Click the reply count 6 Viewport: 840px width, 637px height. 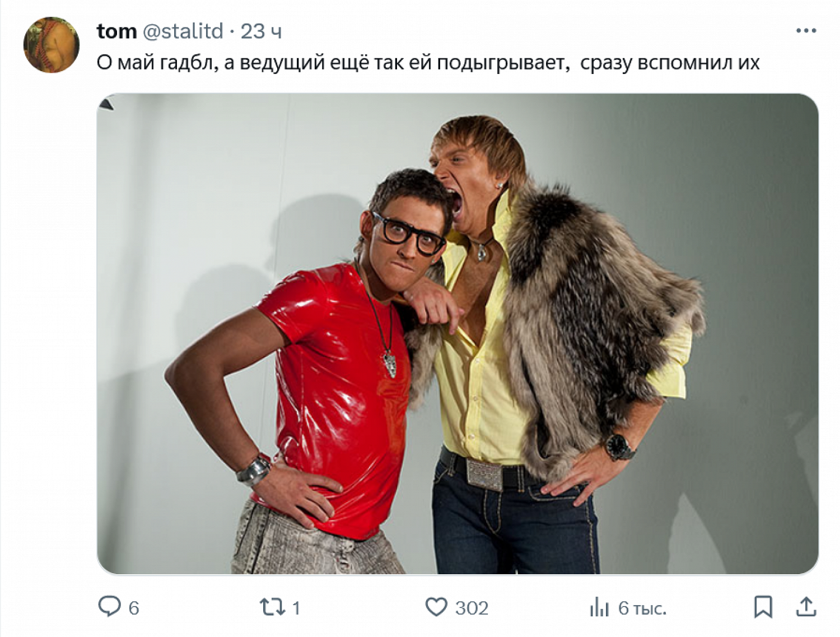tap(134, 608)
